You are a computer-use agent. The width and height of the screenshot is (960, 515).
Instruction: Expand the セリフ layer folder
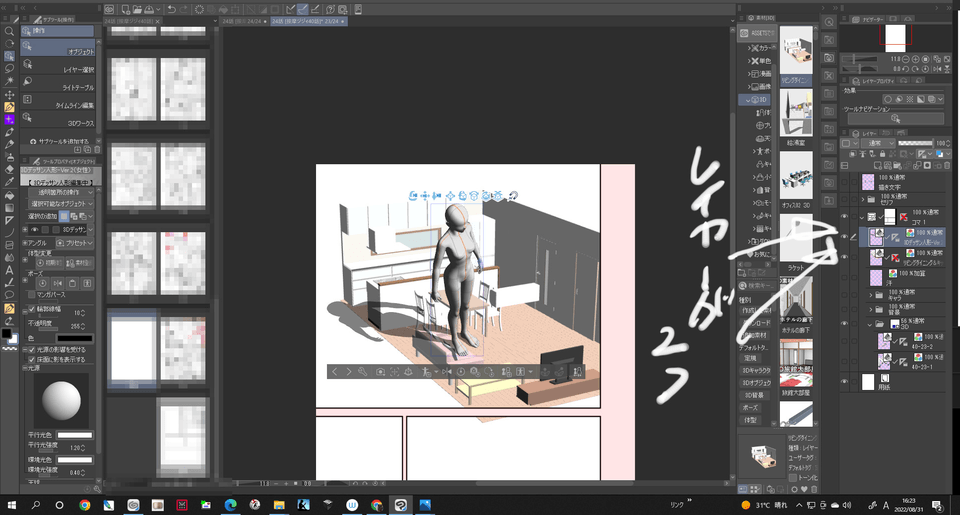tap(863, 200)
